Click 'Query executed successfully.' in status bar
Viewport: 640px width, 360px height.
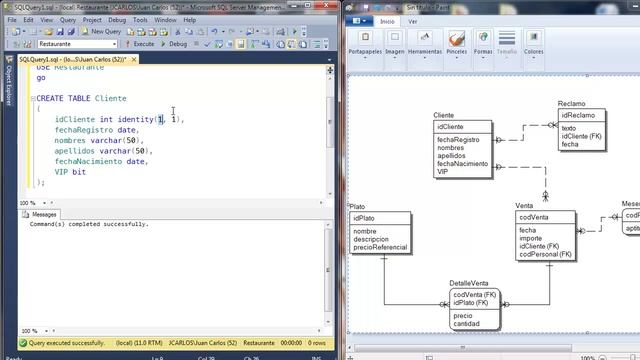click(x=66, y=343)
